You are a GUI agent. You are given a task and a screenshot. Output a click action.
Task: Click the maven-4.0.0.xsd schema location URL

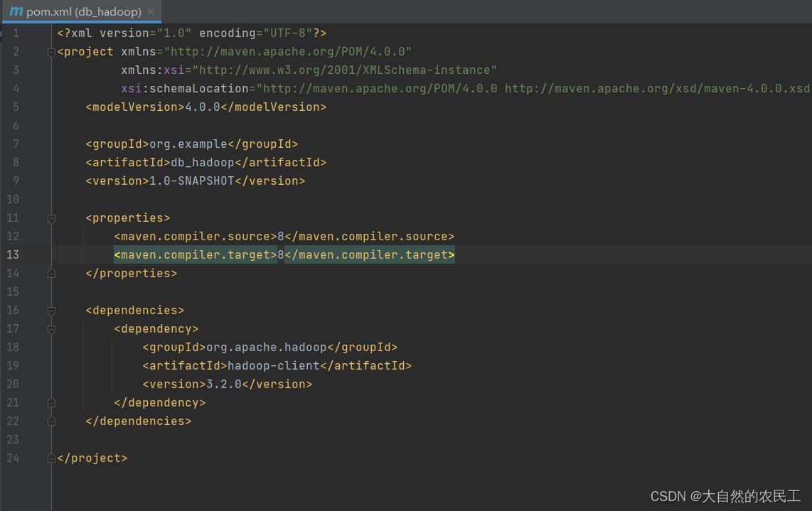click(x=657, y=89)
